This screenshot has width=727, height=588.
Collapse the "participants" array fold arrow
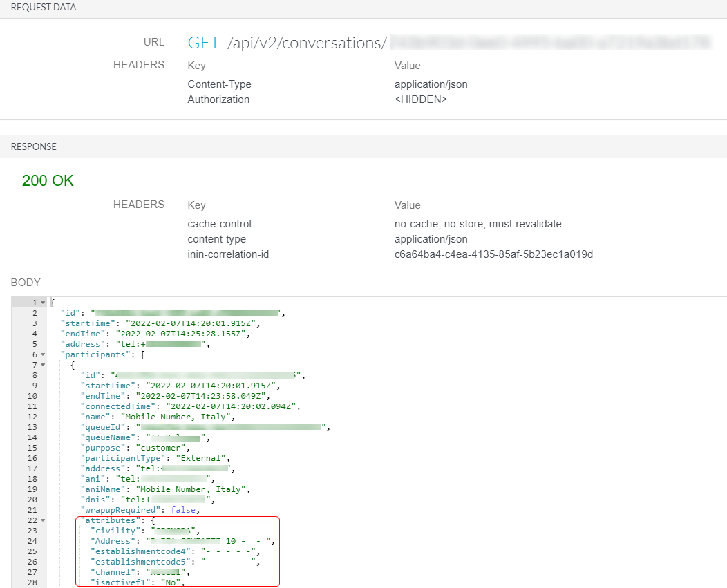pyautogui.click(x=43, y=354)
